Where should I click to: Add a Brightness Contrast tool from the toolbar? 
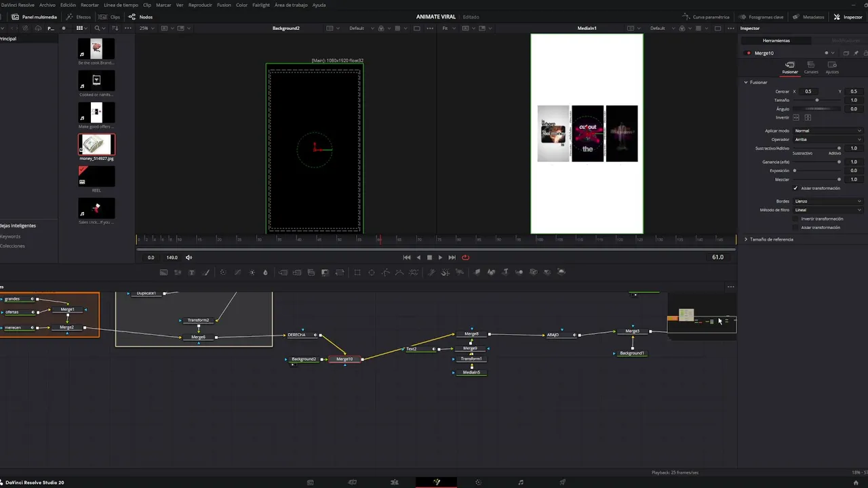point(252,272)
